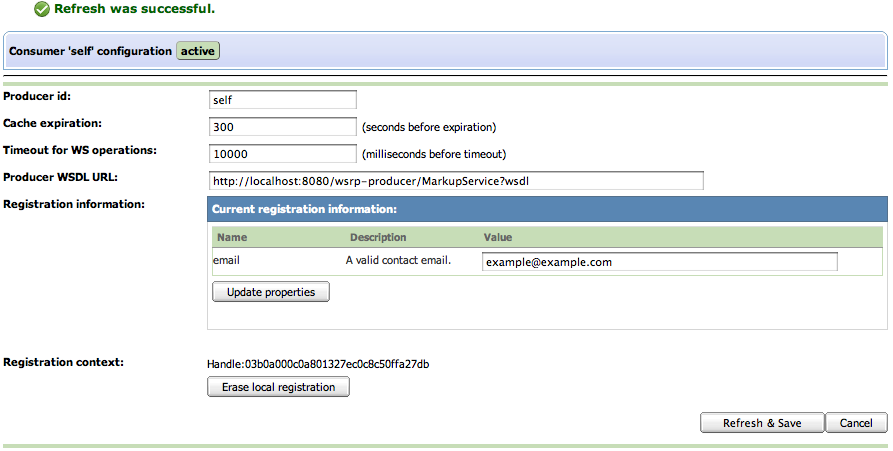This screenshot has width=893, height=451.
Task: Click the Description column header
Action: coord(378,238)
